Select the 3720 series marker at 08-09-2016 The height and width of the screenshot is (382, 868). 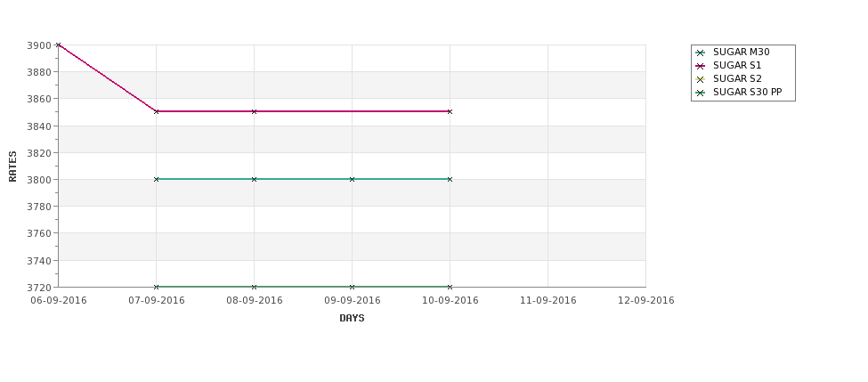[x=254, y=287]
